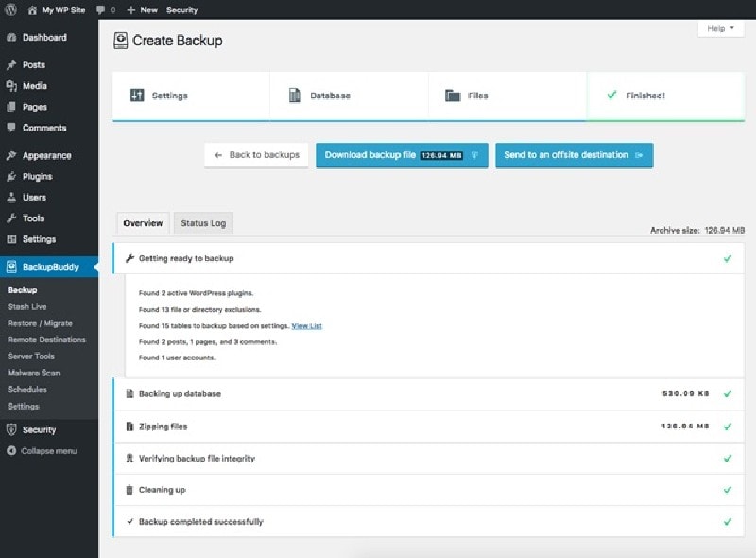Open BackupBuddy Settings submenu item

click(x=23, y=407)
